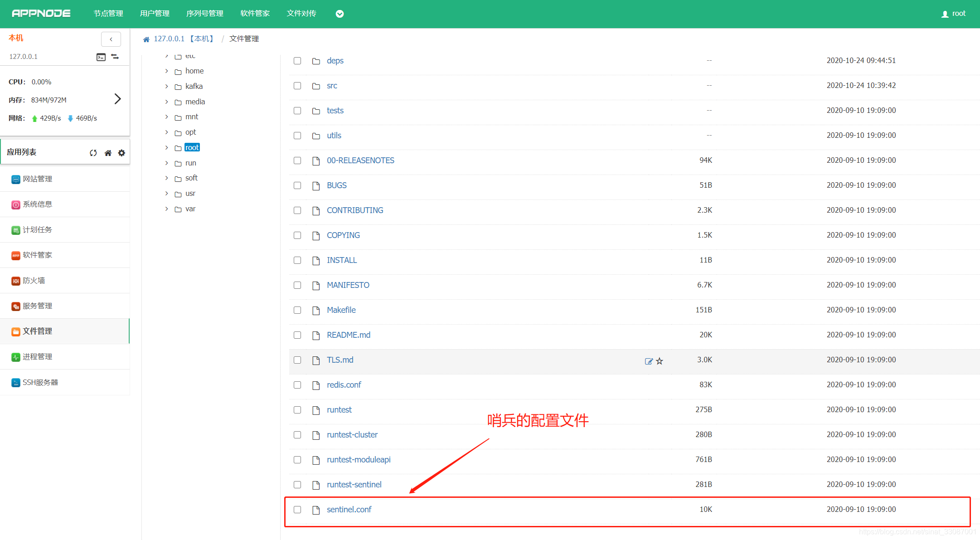980x540 pixels.
Task: Open the sentinel.conf file link
Action: (x=349, y=510)
